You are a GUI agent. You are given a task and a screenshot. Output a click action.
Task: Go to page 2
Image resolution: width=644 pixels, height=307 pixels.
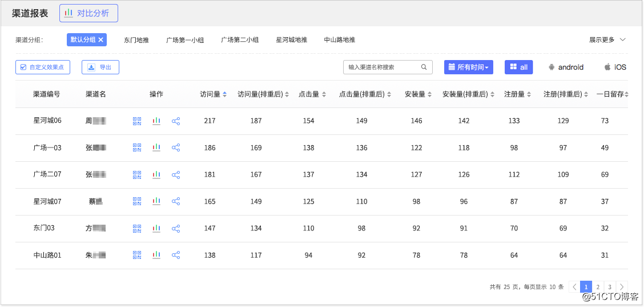[598, 287]
